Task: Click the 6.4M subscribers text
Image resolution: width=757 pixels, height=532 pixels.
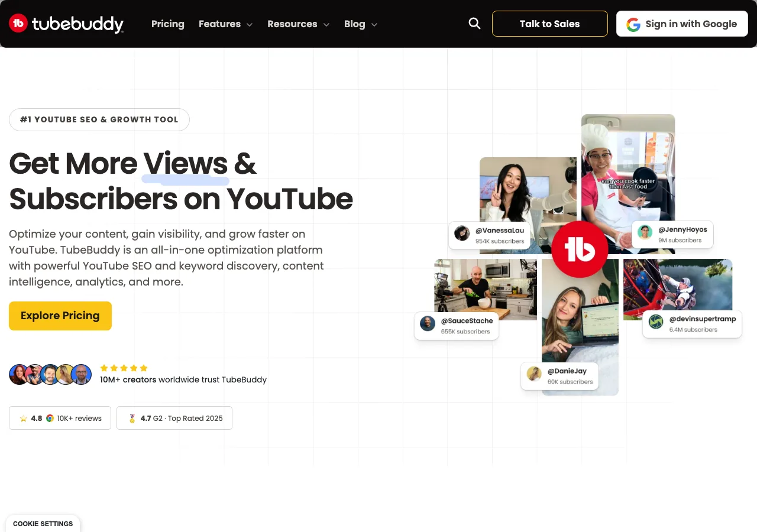Action: pos(693,329)
